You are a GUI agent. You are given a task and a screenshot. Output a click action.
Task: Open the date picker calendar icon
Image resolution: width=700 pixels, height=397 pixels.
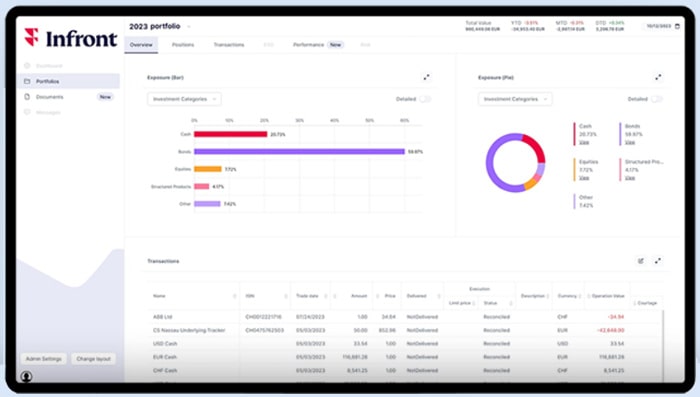pos(677,26)
